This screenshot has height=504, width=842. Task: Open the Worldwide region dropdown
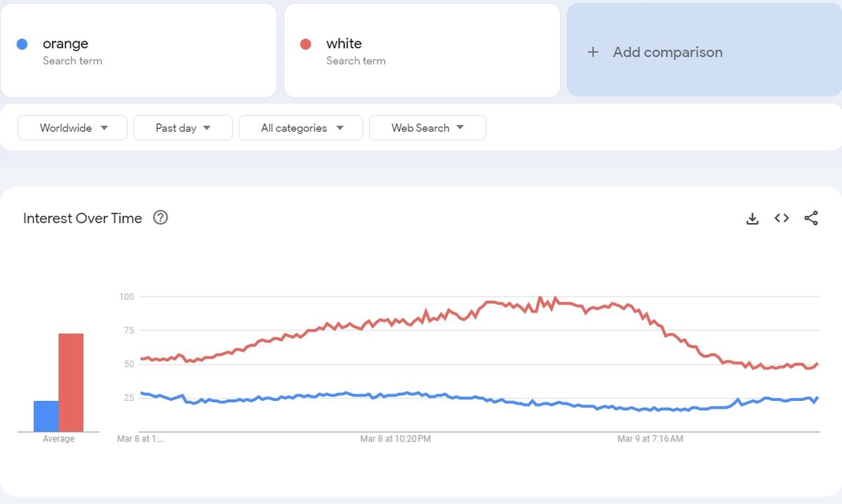pyautogui.click(x=73, y=128)
